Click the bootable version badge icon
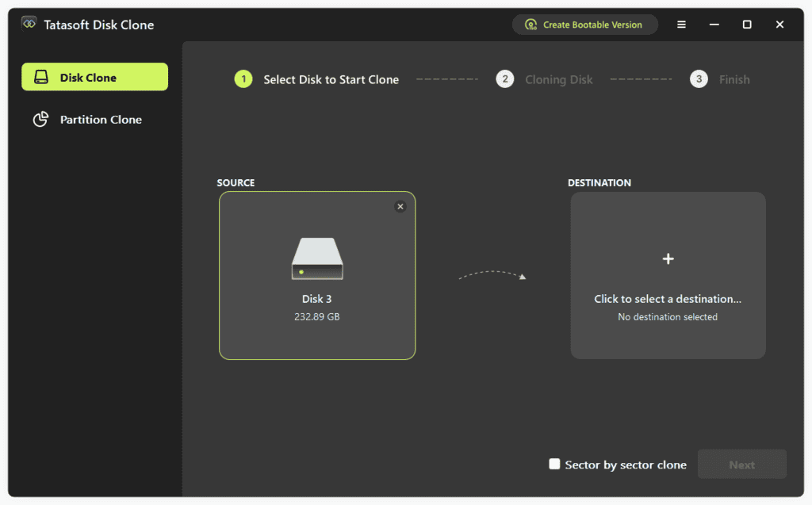The width and height of the screenshot is (812, 505). click(x=530, y=25)
